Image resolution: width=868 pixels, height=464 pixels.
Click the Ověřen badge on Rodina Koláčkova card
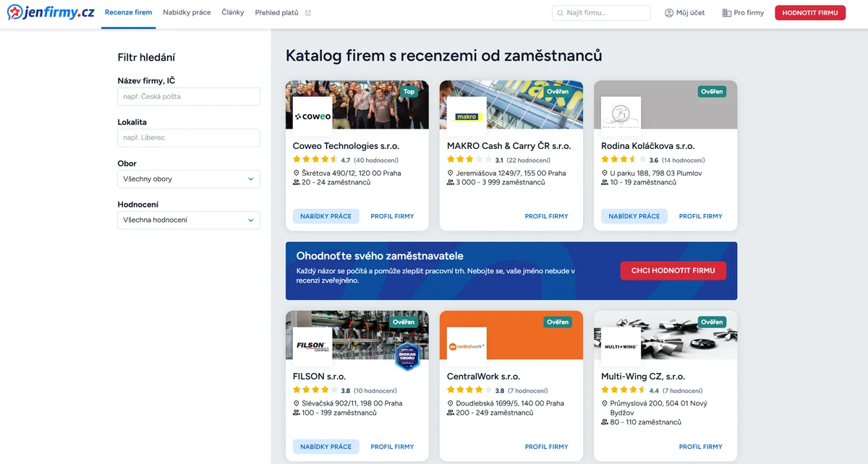[x=712, y=92]
